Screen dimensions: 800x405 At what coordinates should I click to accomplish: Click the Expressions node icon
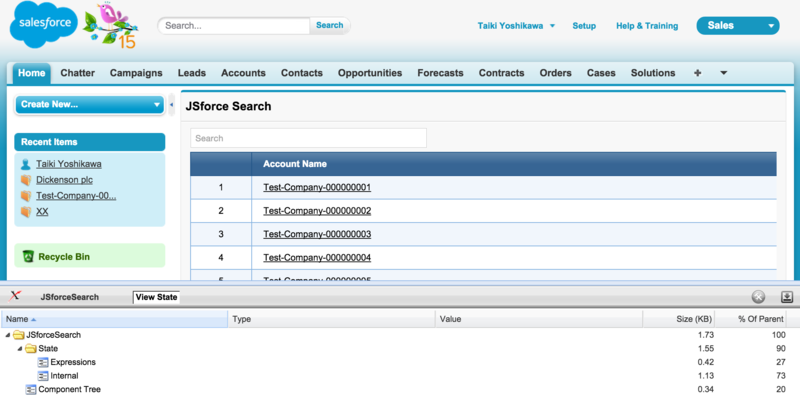coord(43,362)
